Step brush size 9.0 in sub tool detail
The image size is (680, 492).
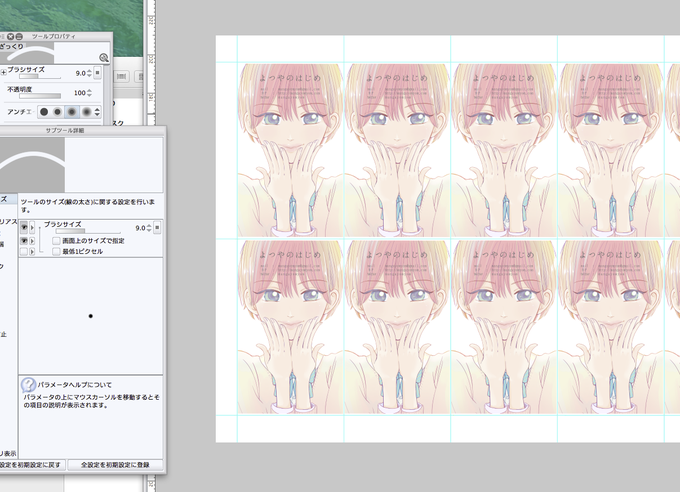149,228
